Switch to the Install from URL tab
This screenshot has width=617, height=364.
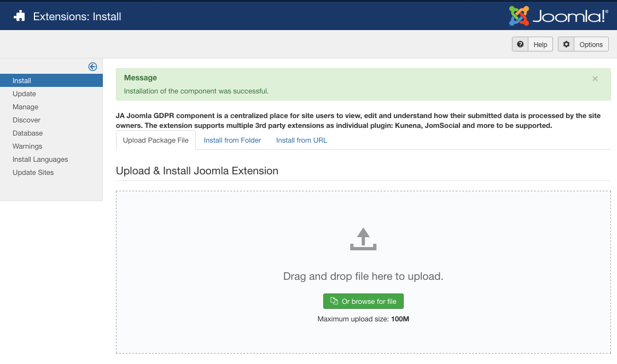301,140
